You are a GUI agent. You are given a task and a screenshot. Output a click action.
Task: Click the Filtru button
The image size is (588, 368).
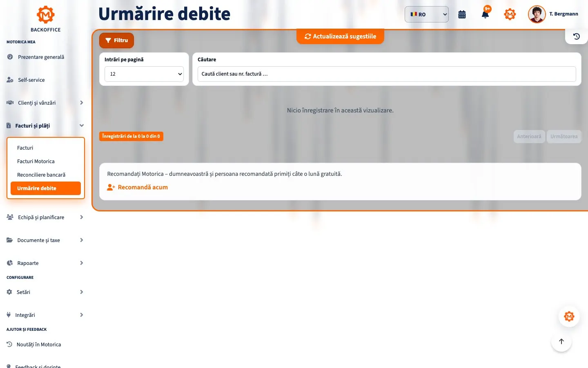click(x=116, y=40)
